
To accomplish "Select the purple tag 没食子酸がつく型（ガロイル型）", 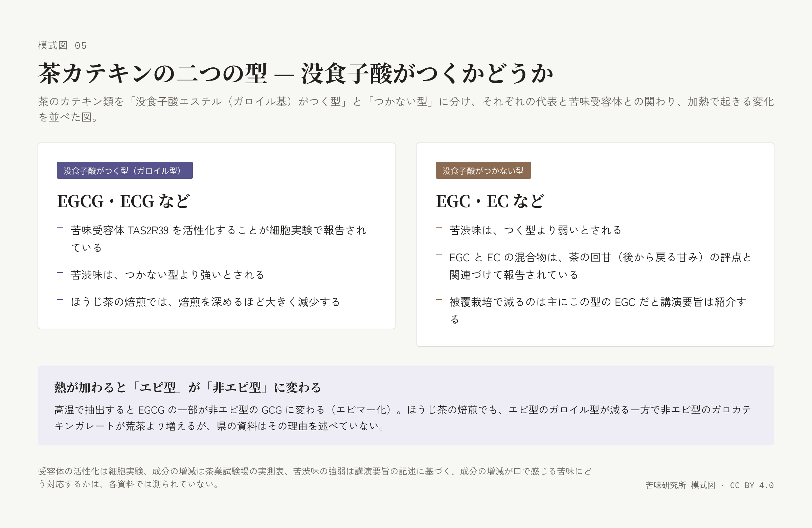I will click(125, 170).
